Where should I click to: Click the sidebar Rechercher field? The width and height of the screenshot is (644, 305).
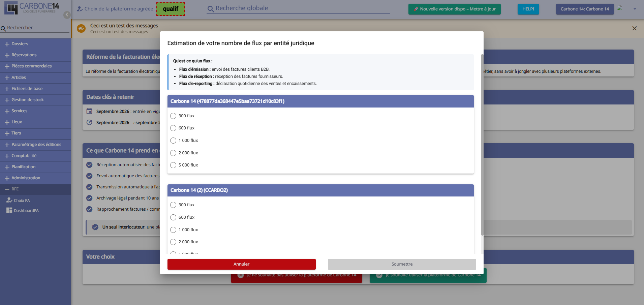(x=35, y=28)
